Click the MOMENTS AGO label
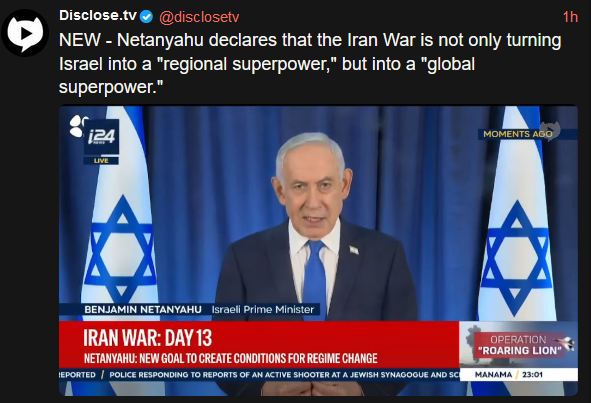Viewport: 591px width, 403px height. coord(518,134)
